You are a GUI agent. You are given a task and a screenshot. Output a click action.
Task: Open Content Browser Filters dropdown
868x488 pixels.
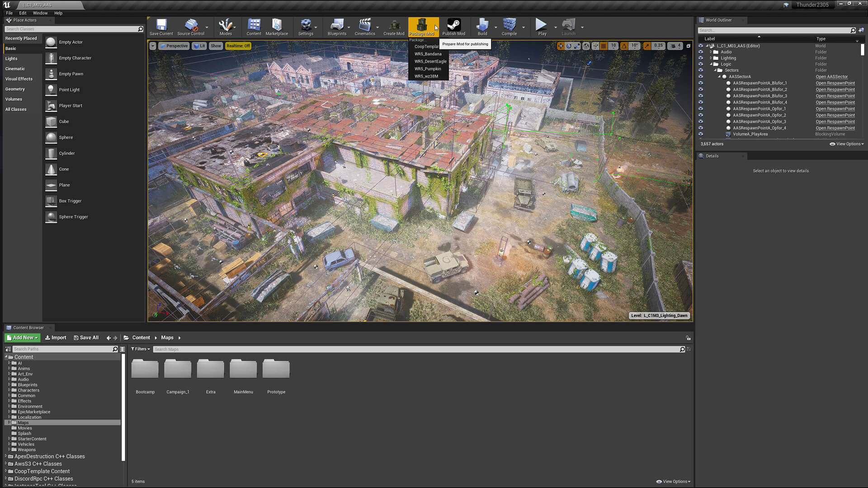tap(141, 349)
